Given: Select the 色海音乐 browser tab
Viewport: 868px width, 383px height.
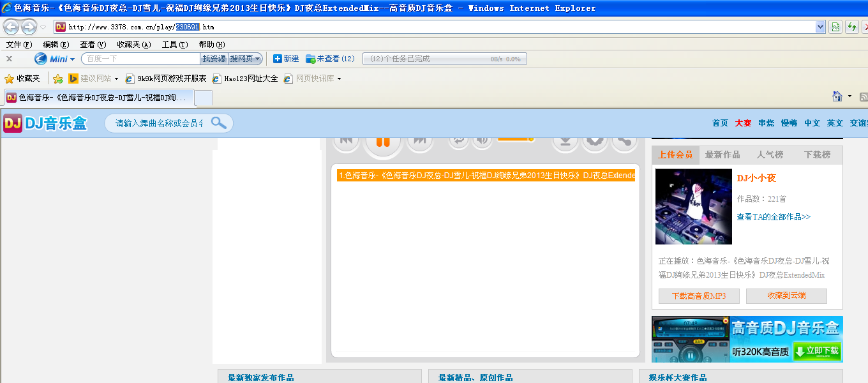Looking at the screenshot, I should point(98,98).
